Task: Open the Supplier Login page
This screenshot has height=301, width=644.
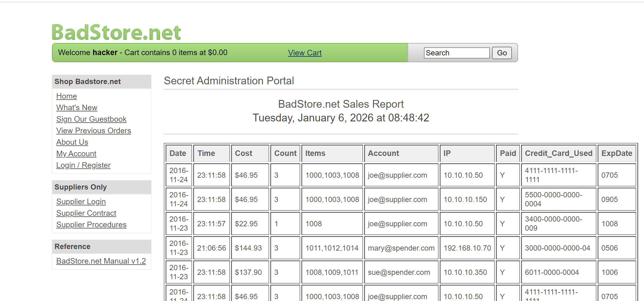Action: click(81, 202)
